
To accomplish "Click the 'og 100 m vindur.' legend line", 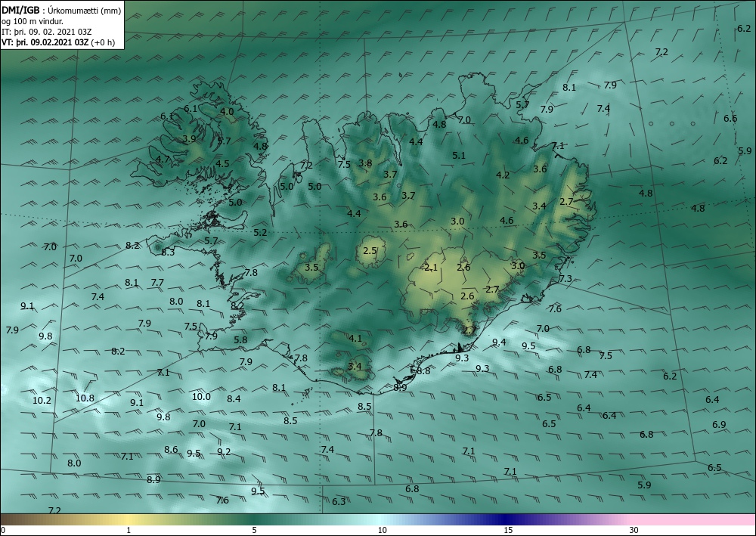I will coord(33,21).
